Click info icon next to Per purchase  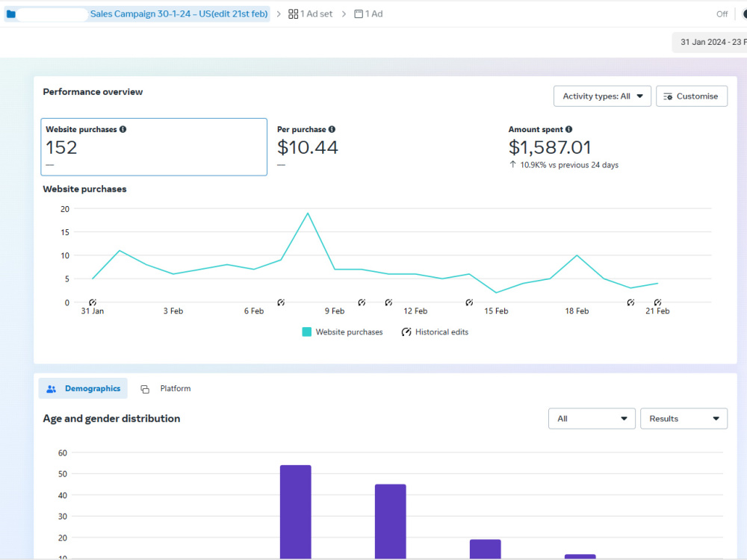(332, 129)
